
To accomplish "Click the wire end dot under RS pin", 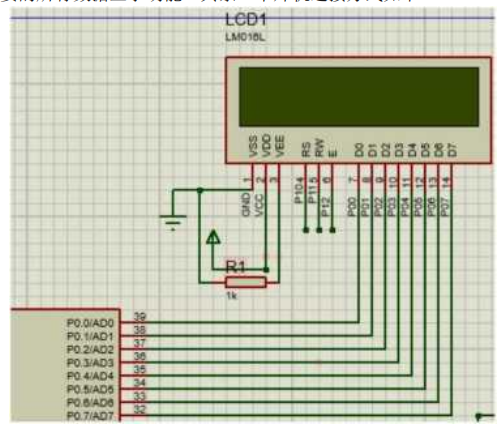I will point(306,230).
